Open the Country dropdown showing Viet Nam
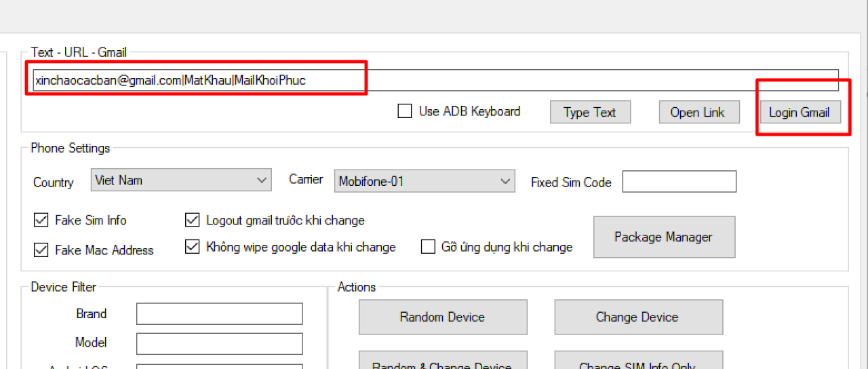 (180, 180)
